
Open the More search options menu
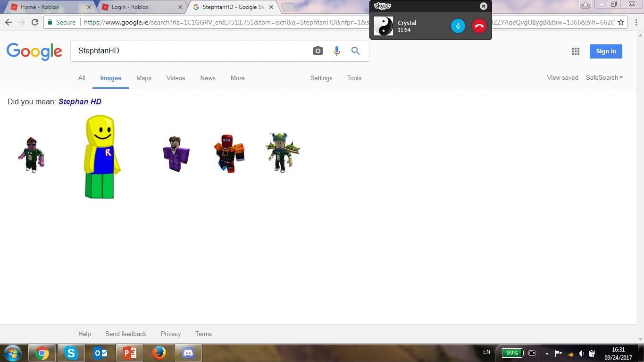pos(237,78)
